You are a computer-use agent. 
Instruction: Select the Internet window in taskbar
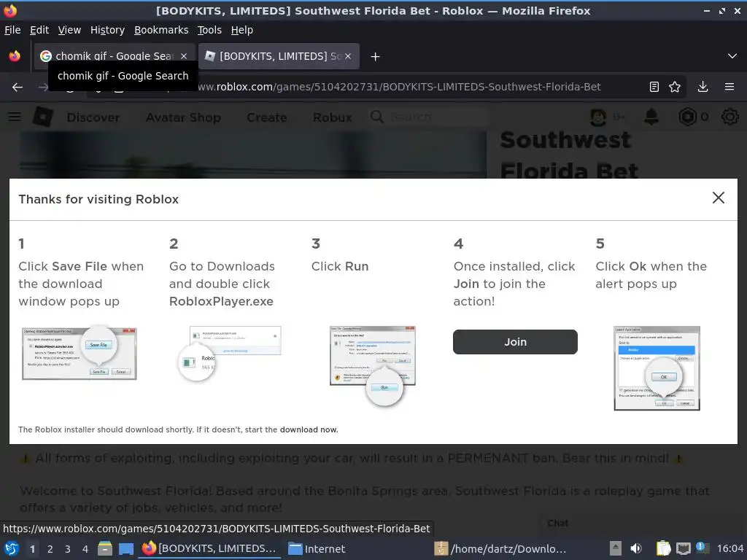coord(317,548)
